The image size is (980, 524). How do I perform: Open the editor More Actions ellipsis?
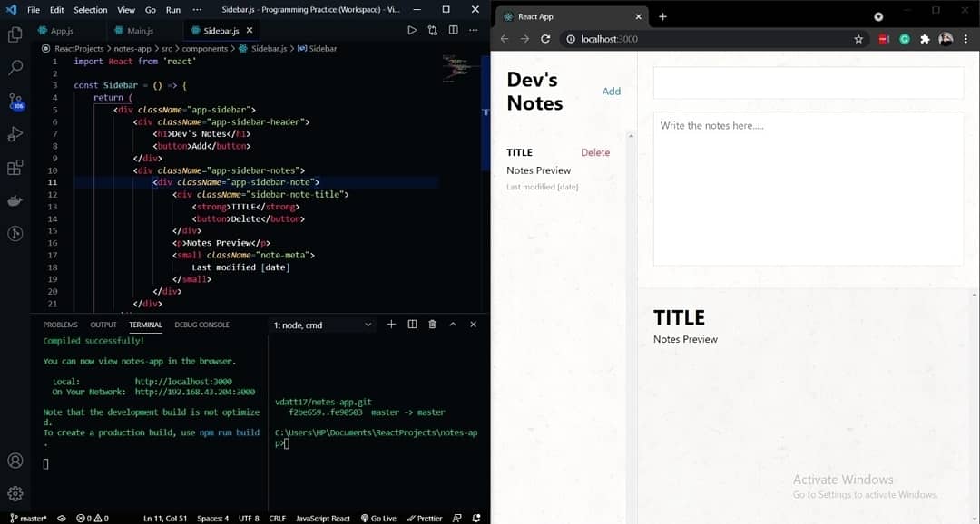pos(473,30)
